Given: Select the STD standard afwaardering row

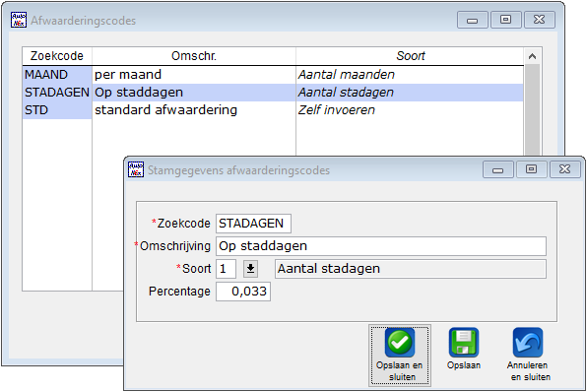Looking at the screenshot, I should pos(273,110).
